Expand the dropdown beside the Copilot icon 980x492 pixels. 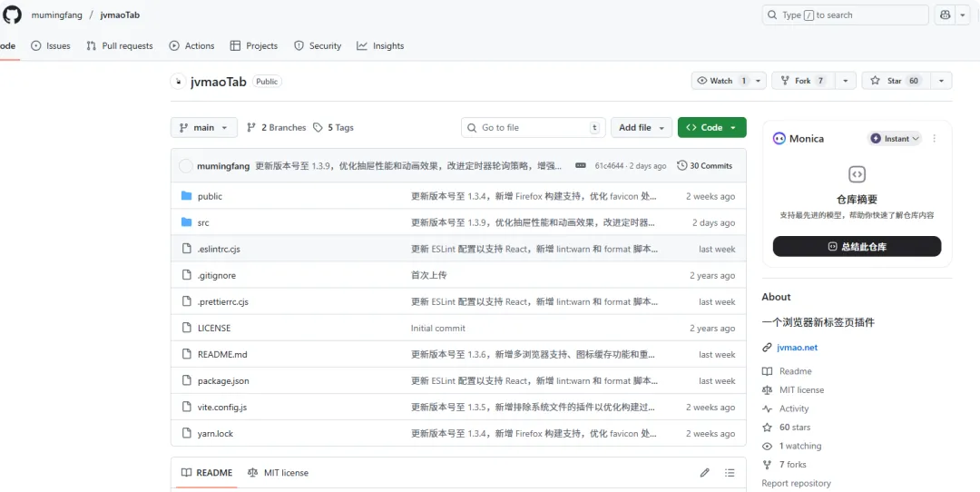tap(963, 15)
